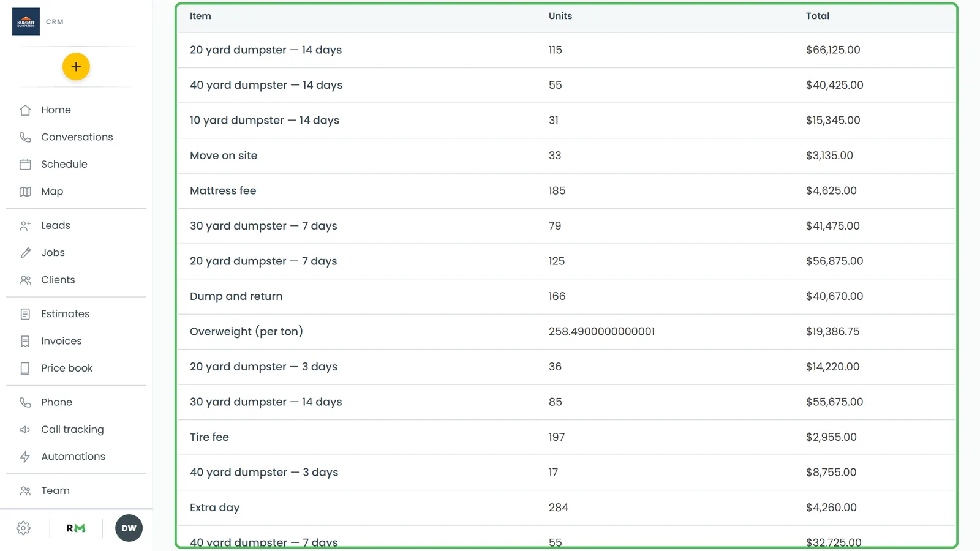Open the Clients label link
The height and width of the screenshot is (551, 980).
(58, 280)
